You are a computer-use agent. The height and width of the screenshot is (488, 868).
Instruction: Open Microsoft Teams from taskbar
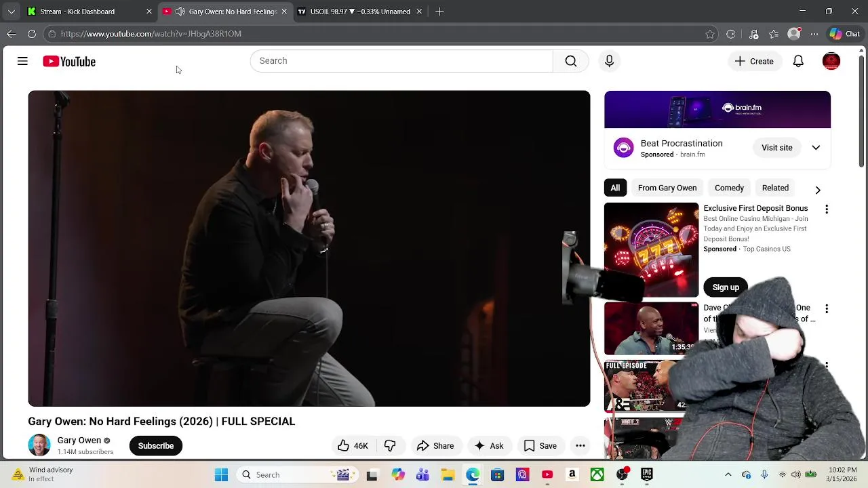point(422,474)
